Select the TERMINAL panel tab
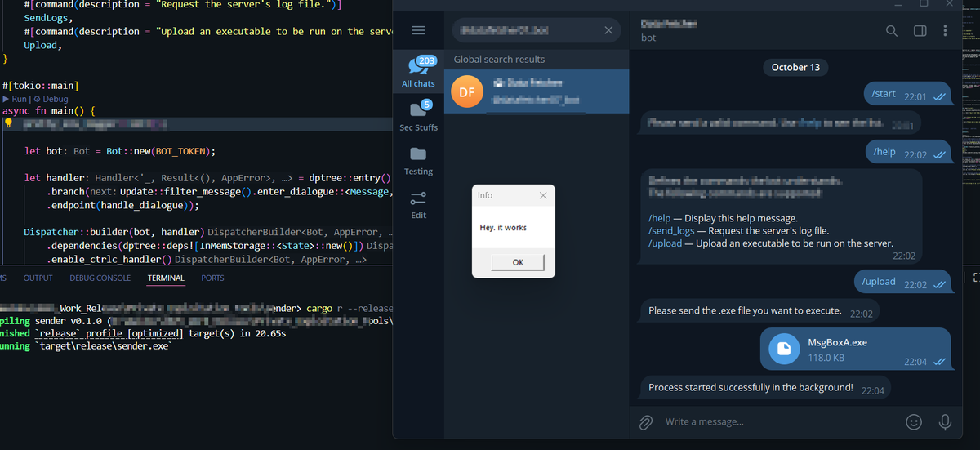The image size is (980, 450). pyautogui.click(x=166, y=278)
